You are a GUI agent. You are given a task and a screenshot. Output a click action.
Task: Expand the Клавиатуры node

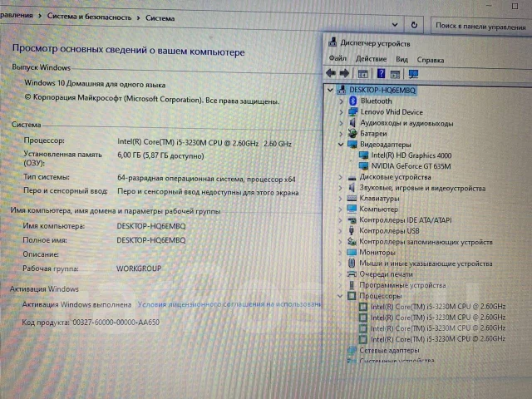pyautogui.click(x=340, y=198)
